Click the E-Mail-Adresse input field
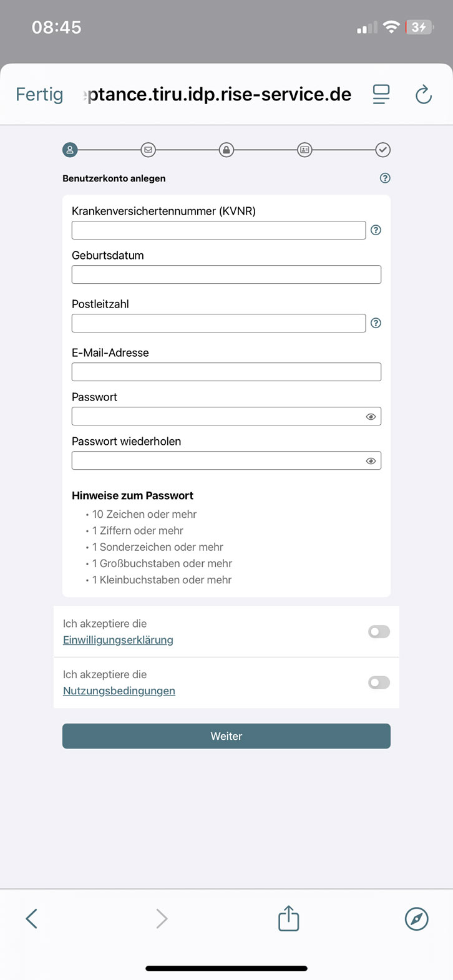The height and width of the screenshot is (980, 453). (x=226, y=372)
